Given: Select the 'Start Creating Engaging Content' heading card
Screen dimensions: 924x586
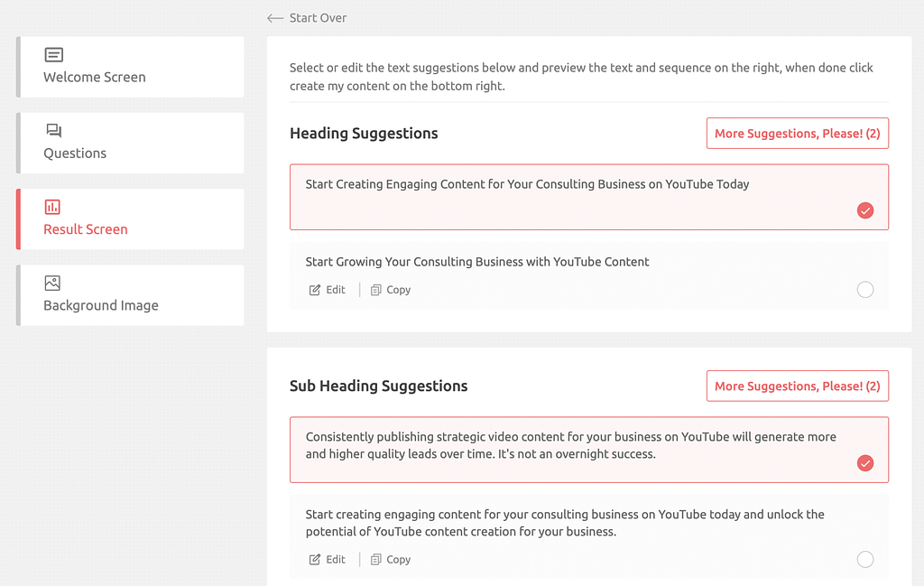Looking at the screenshot, I should point(541,197).
